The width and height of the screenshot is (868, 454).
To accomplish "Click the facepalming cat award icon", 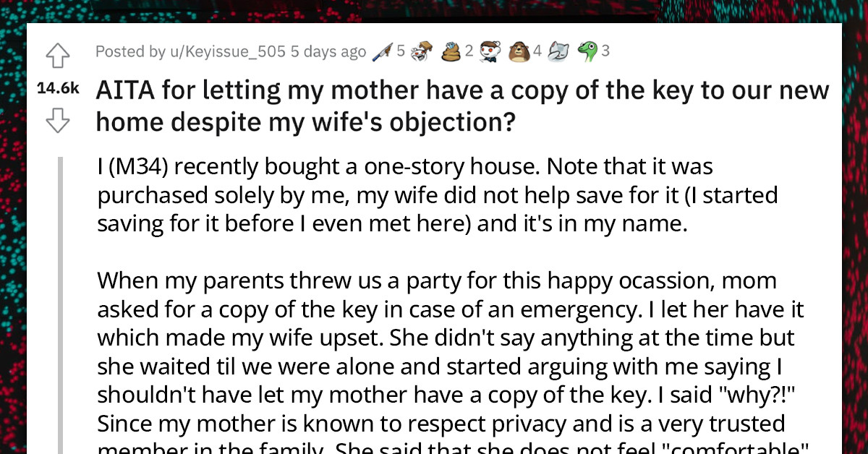I will click(x=559, y=51).
